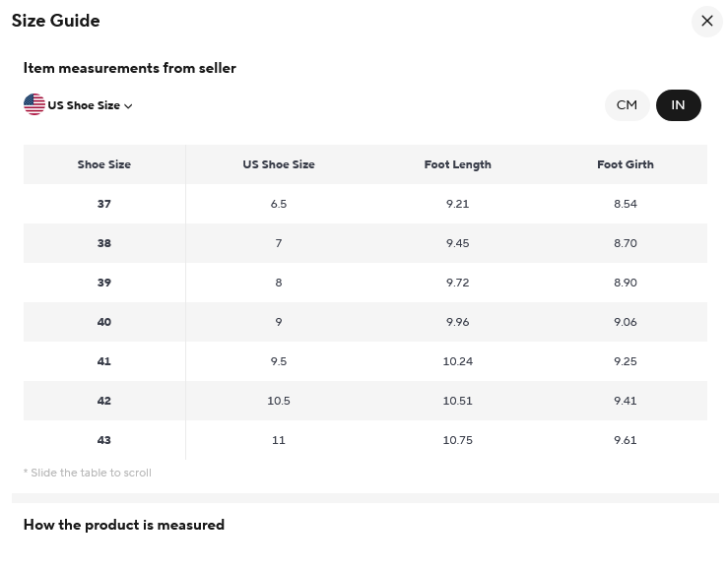Select the size 38 row

click(104, 243)
